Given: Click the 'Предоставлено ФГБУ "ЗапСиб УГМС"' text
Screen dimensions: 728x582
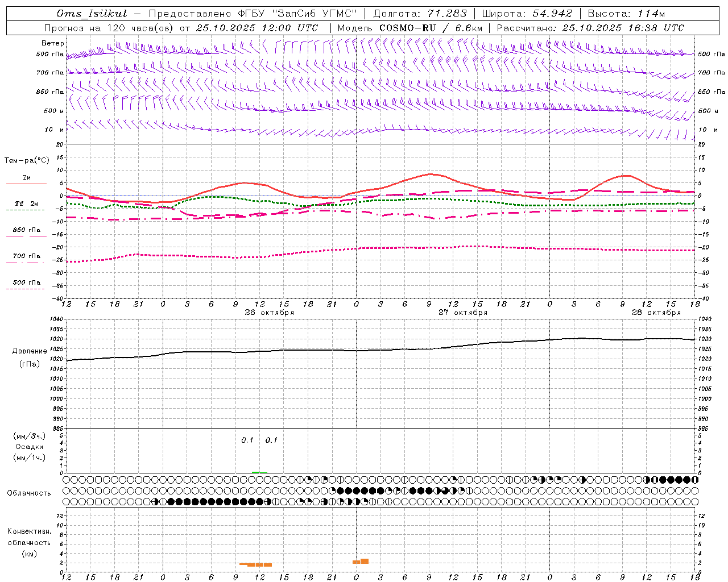Looking at the screenshot, I should click(253, 14).
